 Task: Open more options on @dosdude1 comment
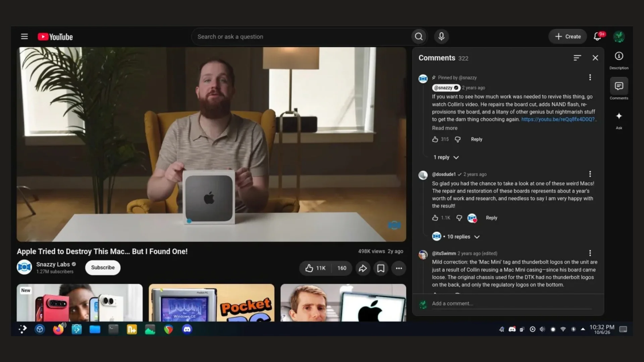590,174
